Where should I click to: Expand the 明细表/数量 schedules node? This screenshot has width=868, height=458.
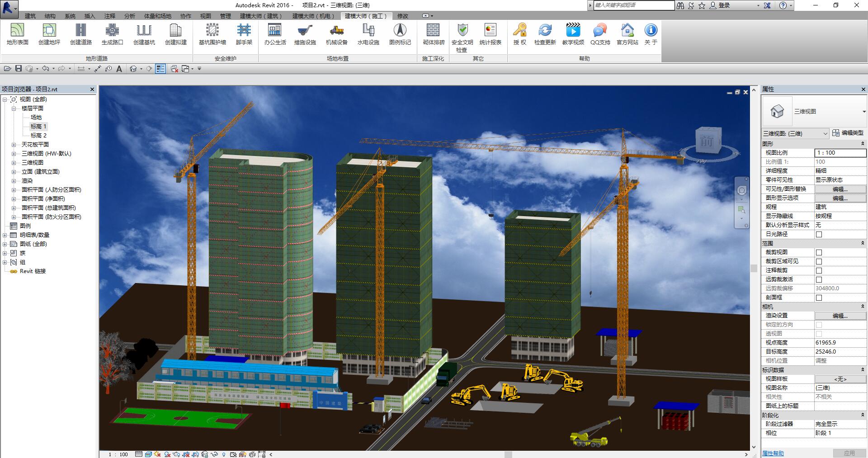point(5,235)
